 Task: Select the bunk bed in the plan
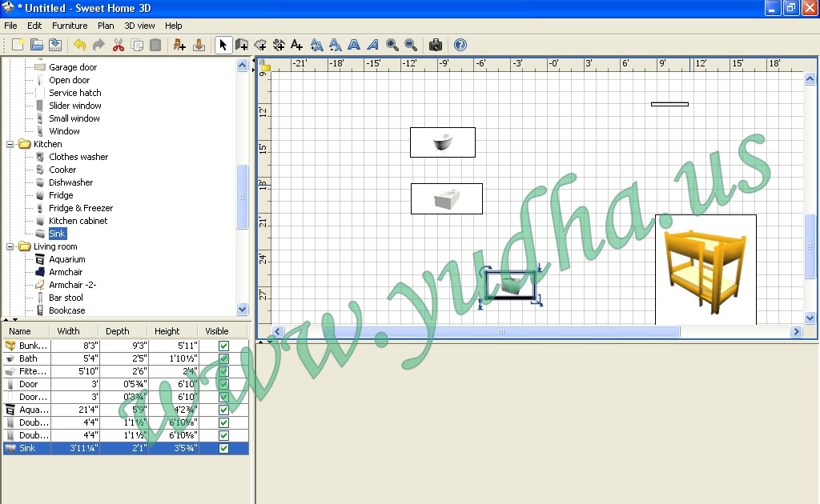pyautogui.click(x=705, y=270)
